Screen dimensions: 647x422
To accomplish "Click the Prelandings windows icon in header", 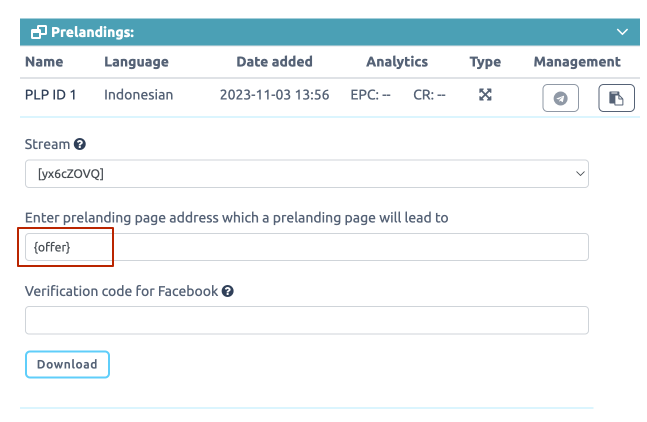I will 39,32.
